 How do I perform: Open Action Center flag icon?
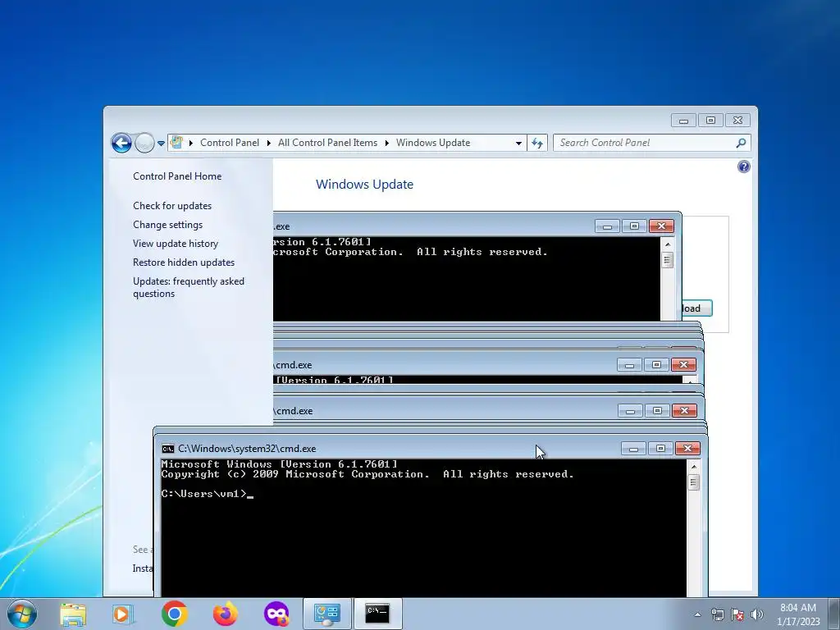(737, 614)
